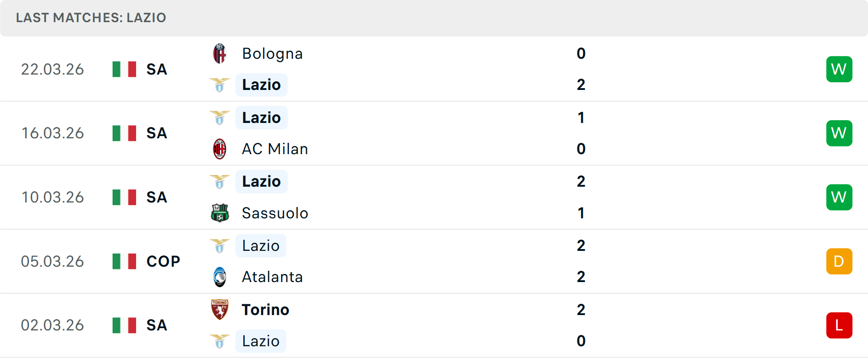Click the SA competition label on 16.03.26 row

coord(156,133)
